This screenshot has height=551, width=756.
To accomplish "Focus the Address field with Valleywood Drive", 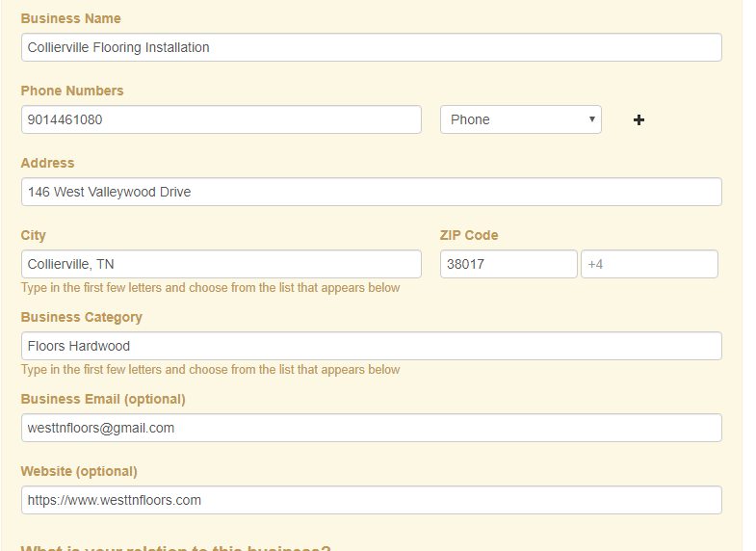I will 371,192.
